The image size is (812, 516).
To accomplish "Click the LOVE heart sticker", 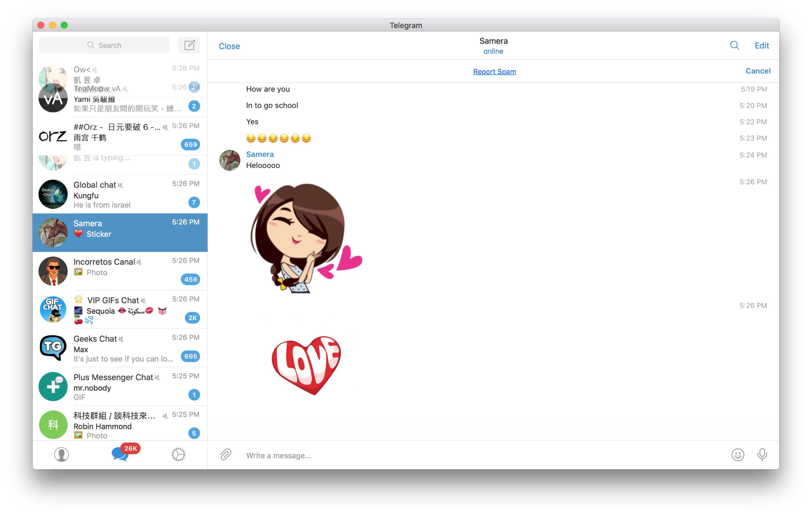I will tap(306, 365).
